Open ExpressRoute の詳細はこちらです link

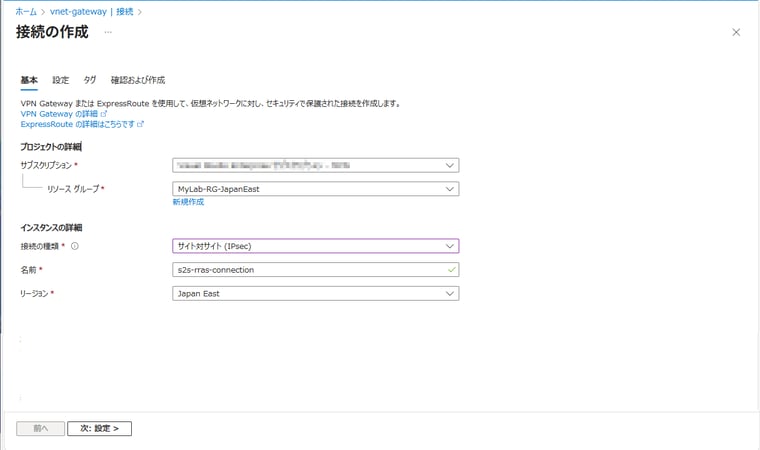(82, 124)
